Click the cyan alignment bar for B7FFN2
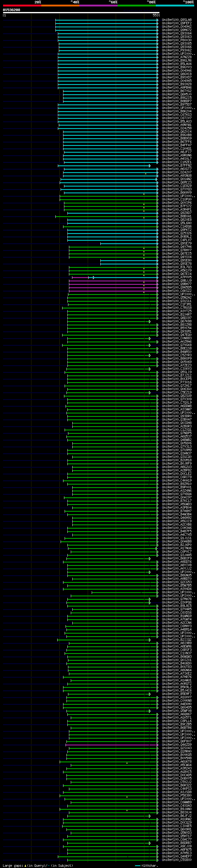197x868 pixels. (104, 165)
